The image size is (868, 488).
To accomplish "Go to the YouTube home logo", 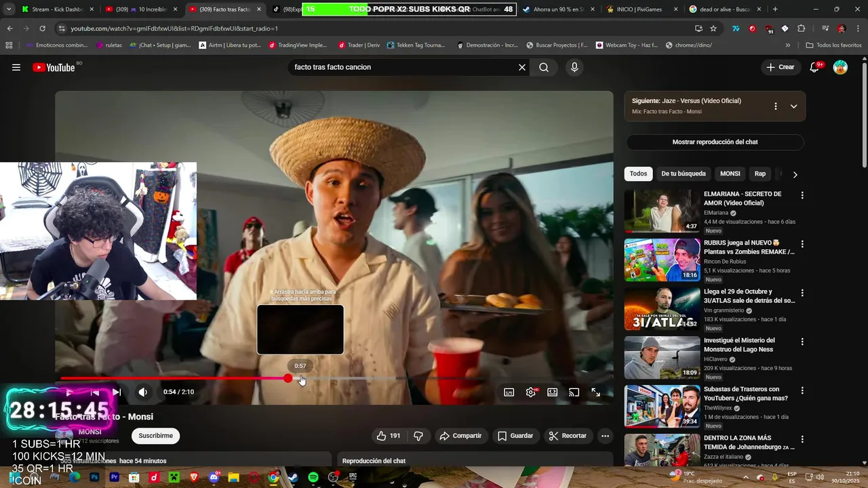I will tap(54, 67).
